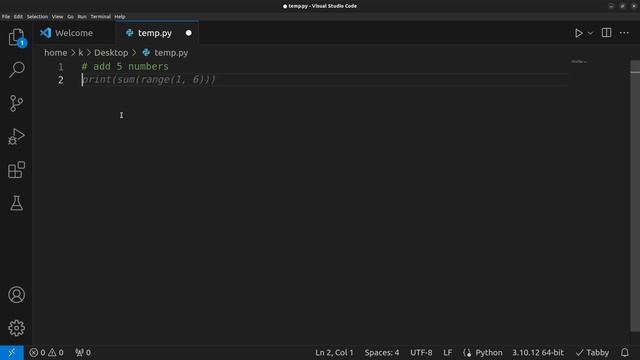Split editor right icon
This screenshot has height=360, width=640.
tap(607, 33)
